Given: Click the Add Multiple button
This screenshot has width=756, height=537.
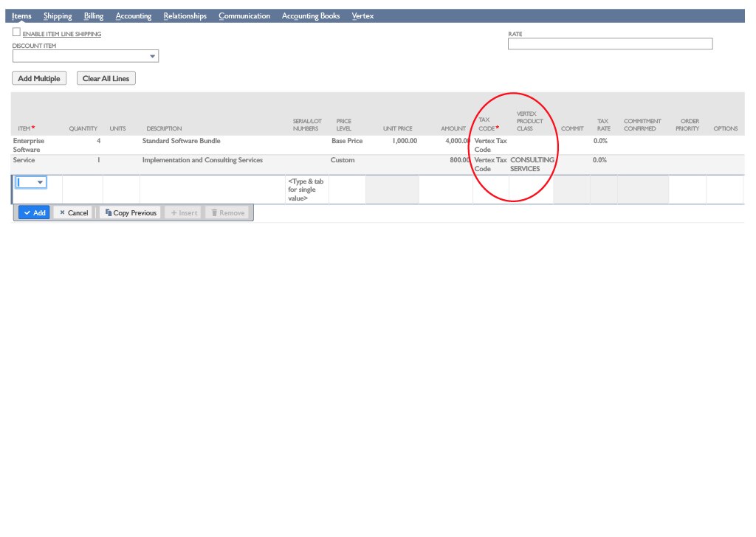Looking at the screenshot, I should coord(39,78).
